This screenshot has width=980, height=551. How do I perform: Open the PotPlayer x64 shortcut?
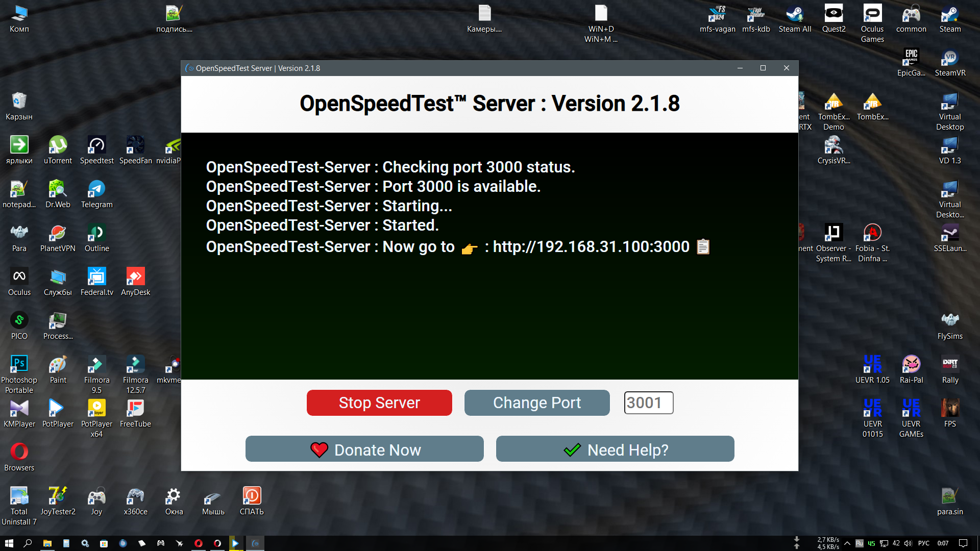point(96,418)
